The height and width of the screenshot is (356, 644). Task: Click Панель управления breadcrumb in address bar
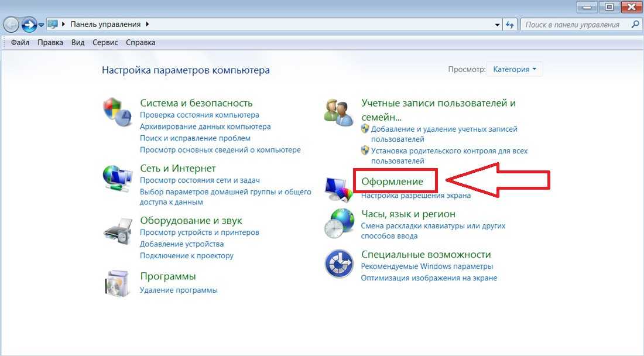pyautogui.click(x=105, y=24)
